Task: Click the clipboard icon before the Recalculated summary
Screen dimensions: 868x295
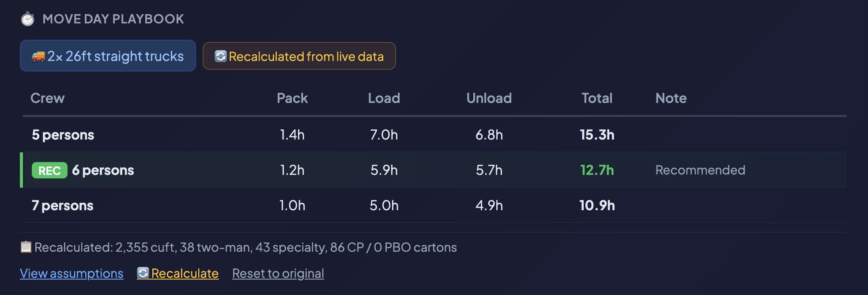Action: (26, 247)
